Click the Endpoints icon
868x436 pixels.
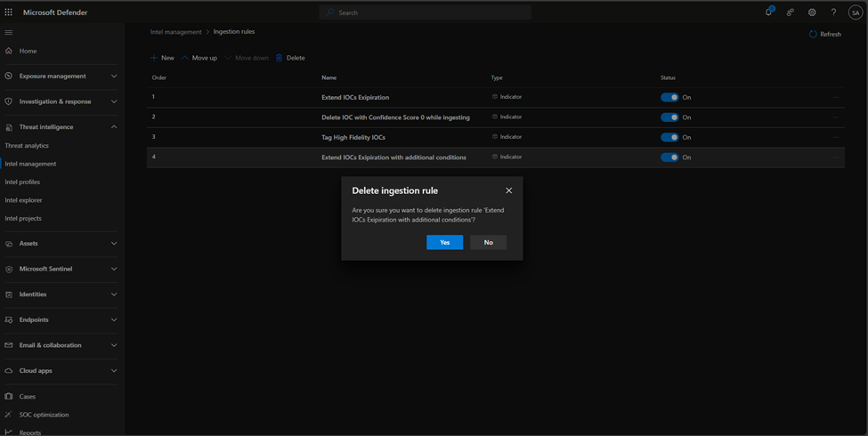(x=8, y=319)
